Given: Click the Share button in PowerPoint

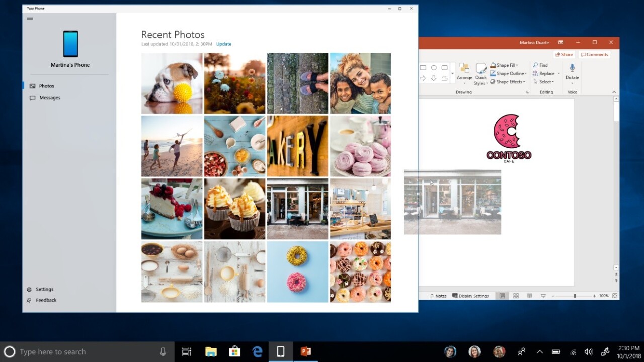Looking at the screenshot, I should coord(564,55).
